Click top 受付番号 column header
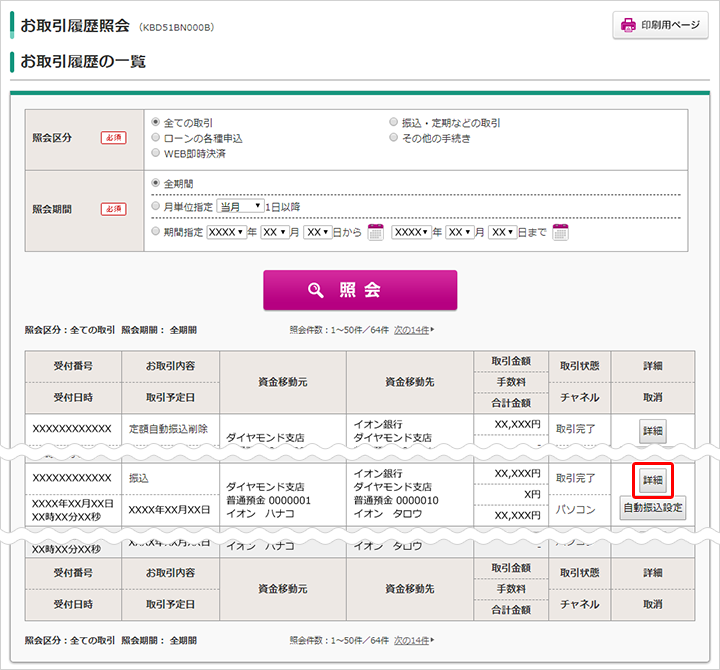Viewport: 720px width, 670px height. point(73,366)
